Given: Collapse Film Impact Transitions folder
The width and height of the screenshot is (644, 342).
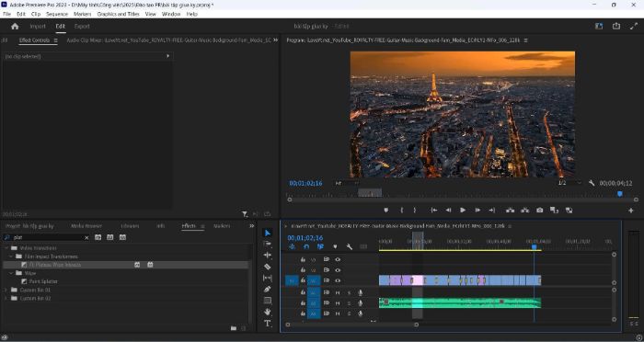Looking at the screenshot, I should pos(11,256).
